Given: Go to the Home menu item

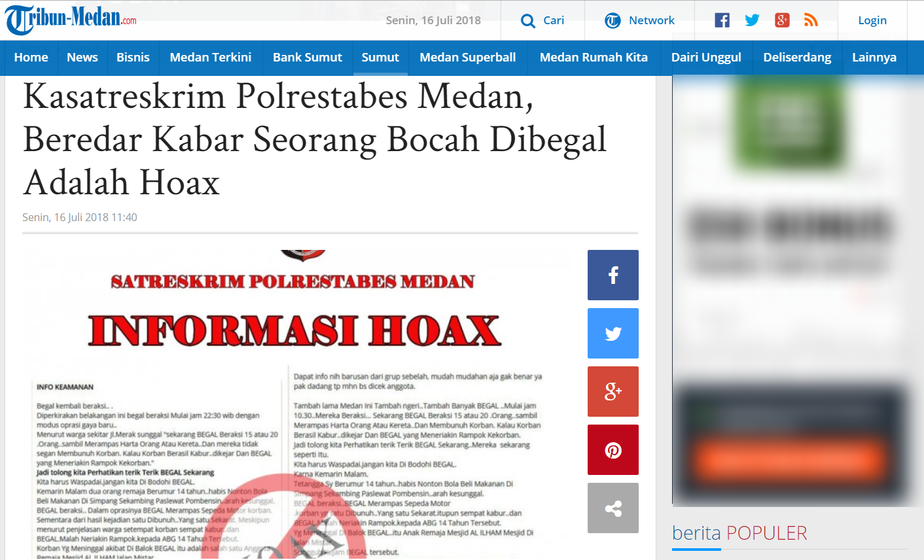Looking at the screenshot, I should coord(31,58).
